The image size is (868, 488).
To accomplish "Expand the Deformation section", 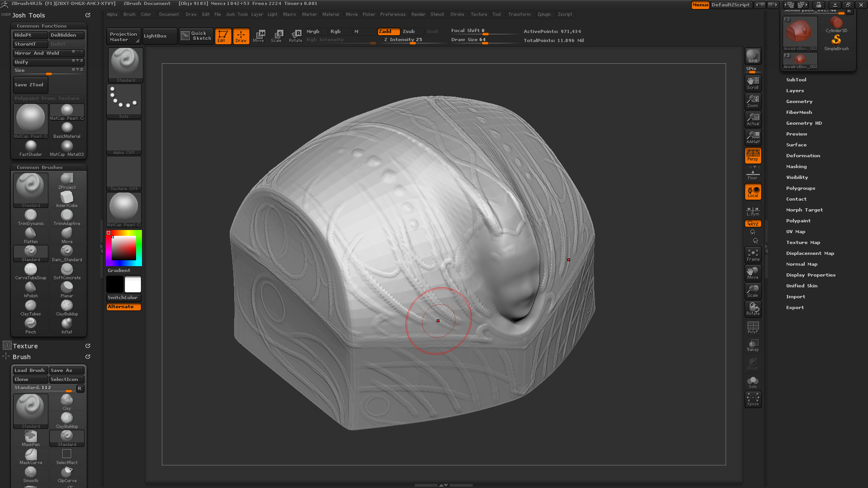I will (803, 155).
